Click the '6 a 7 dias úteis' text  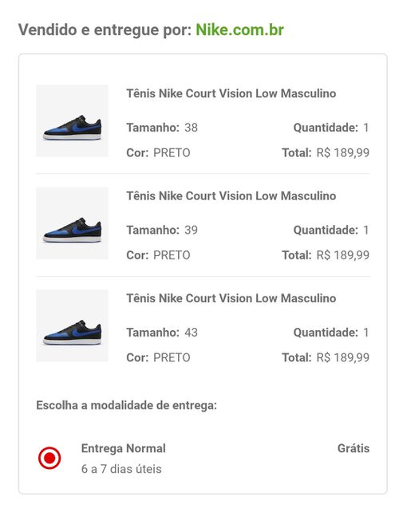coord(121,469)
